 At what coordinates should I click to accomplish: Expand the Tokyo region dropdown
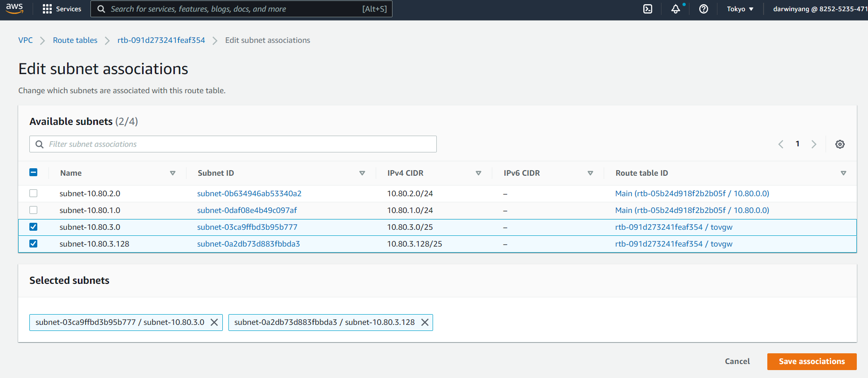pos(740,9)
